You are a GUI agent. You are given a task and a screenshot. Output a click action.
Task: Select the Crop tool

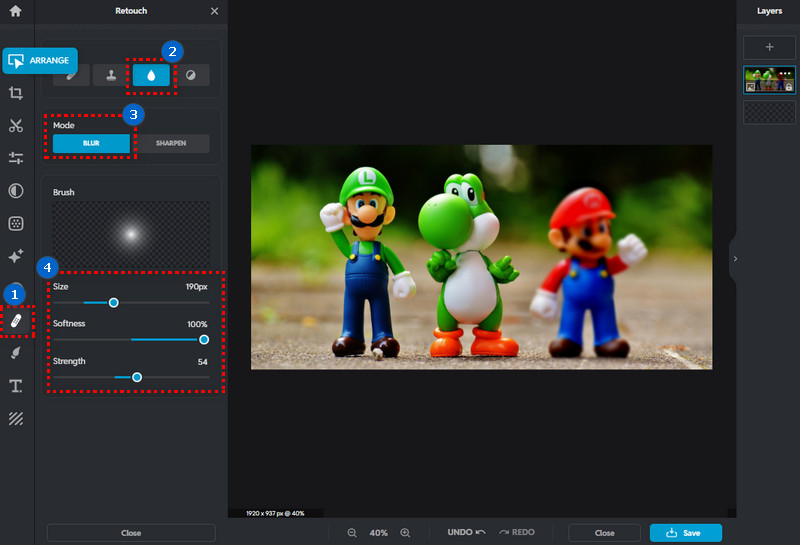pos(16,93)
